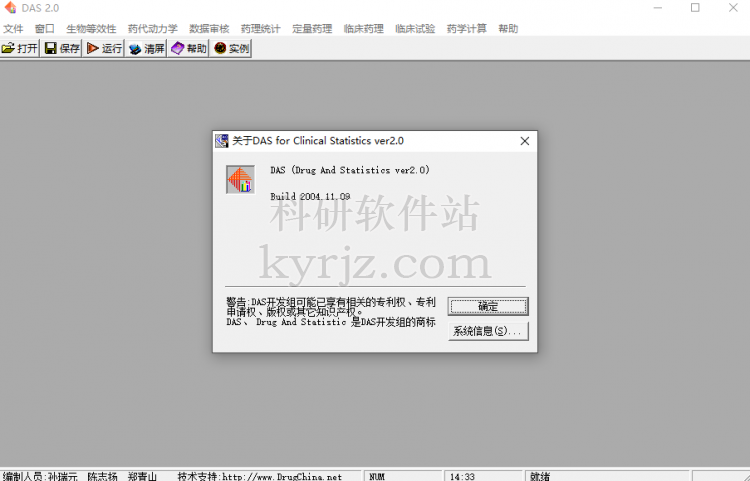Open the 帮助 menu in the menu bar
Image resolution: width=750 pixels, height=481 pixels.
[x=508, y=29]
